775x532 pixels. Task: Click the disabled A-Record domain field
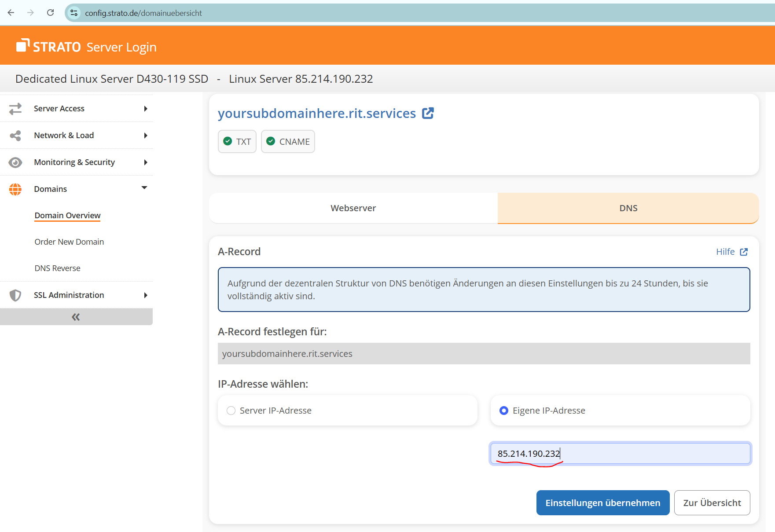click(x=484, y=354)
